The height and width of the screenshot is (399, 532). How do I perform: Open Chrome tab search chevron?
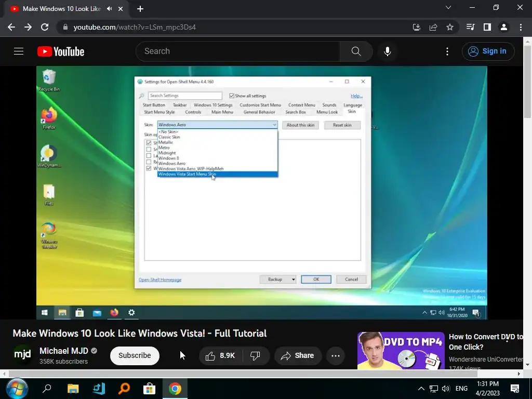448,7
